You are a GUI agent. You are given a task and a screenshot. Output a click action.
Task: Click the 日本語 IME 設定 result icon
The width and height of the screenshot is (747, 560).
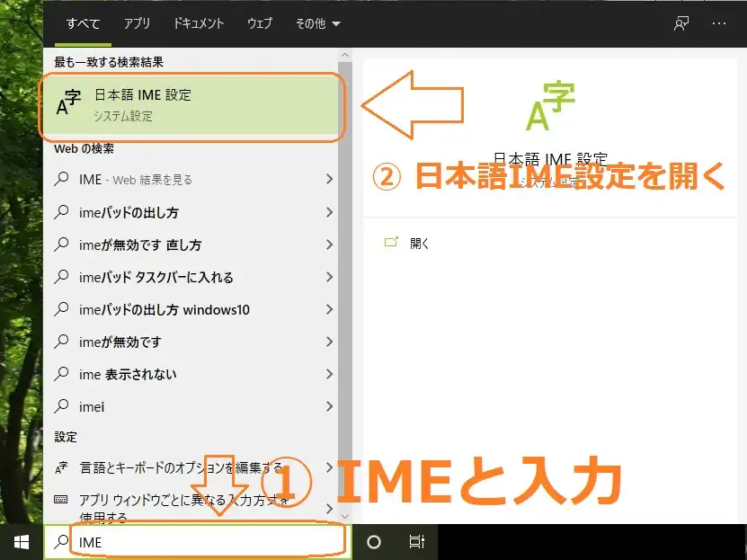[x=69, y=103]
